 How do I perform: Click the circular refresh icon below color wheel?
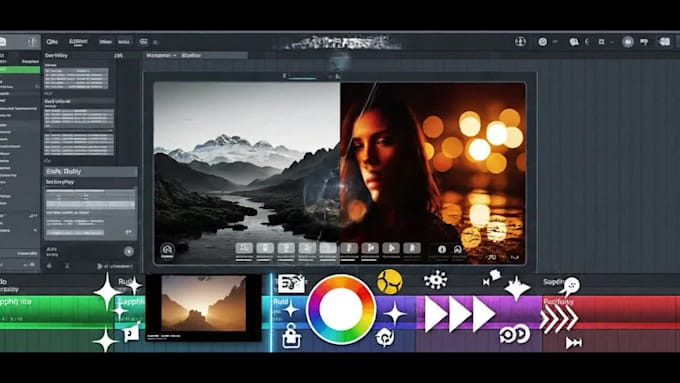point(385,337)
